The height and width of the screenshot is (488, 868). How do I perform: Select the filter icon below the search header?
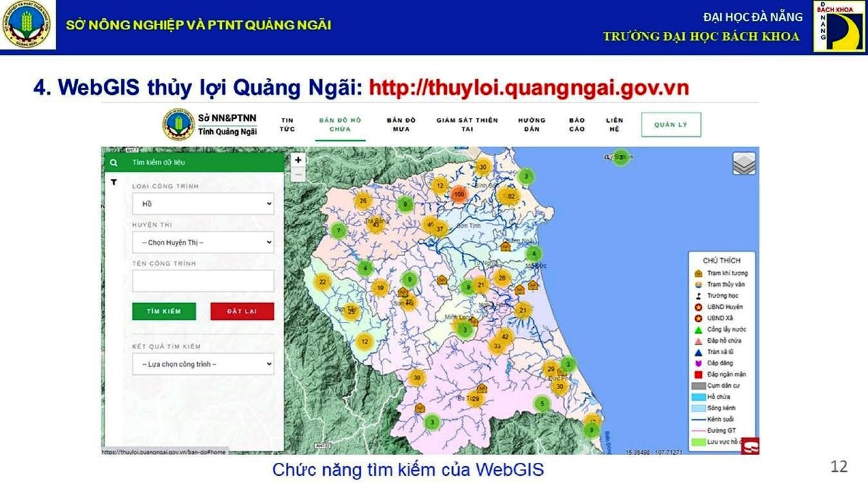(x=113, y=182)
